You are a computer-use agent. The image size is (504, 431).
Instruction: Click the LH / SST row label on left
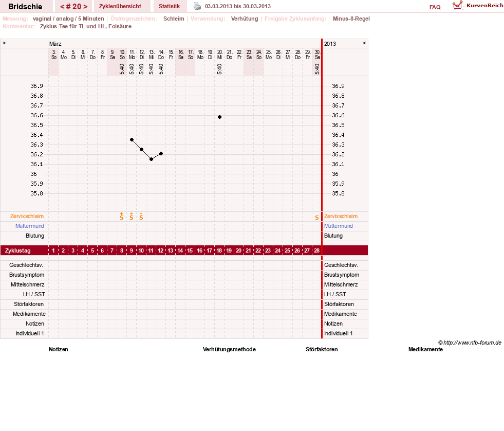coord(34,294)
